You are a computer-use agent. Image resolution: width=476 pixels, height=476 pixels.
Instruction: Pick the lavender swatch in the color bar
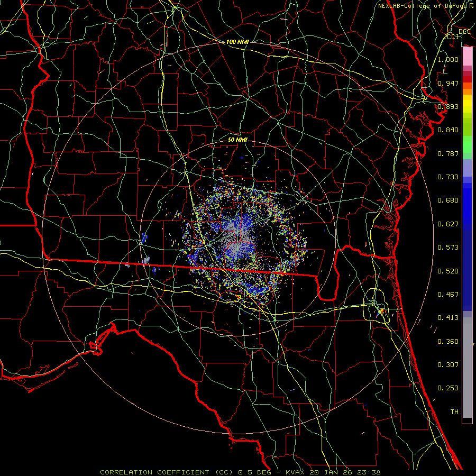(x=467, y=168)
